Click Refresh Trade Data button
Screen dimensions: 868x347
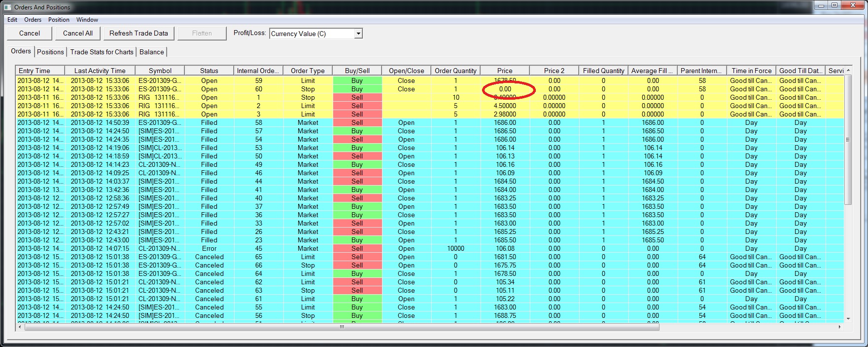pyautogui.click(x=139, y=33)
